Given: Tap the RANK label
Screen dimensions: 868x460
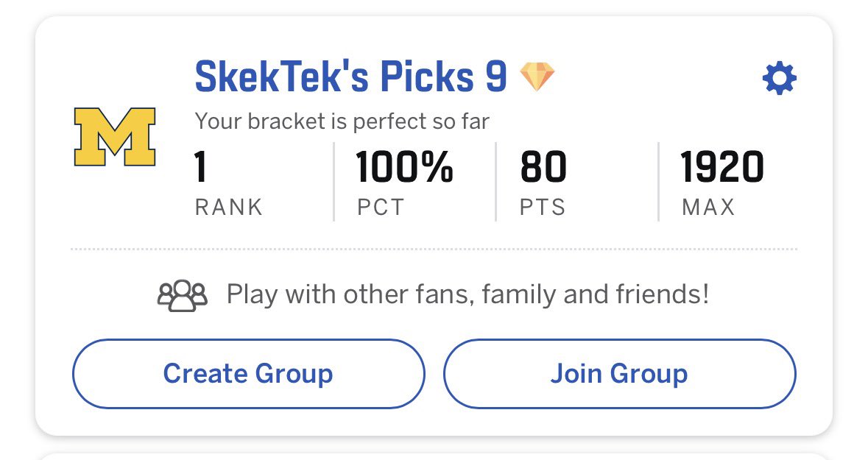Looking at the screenshot, I should pyautogui.click(x=228, y=208).
